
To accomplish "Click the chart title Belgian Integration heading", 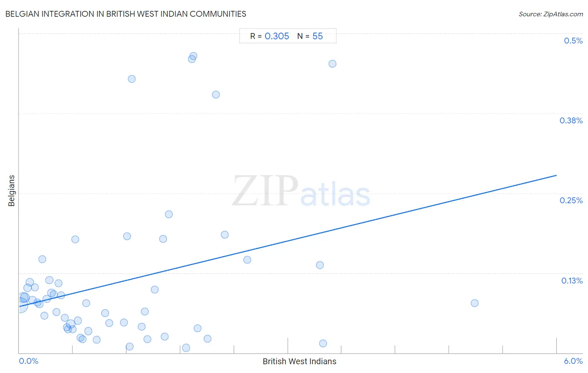I will point(125,14).
